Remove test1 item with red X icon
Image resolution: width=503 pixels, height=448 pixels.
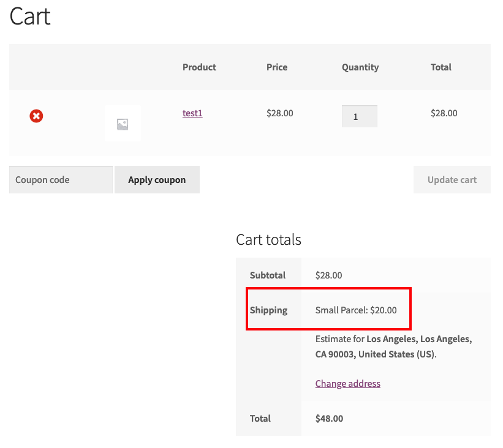click(36, 116)
